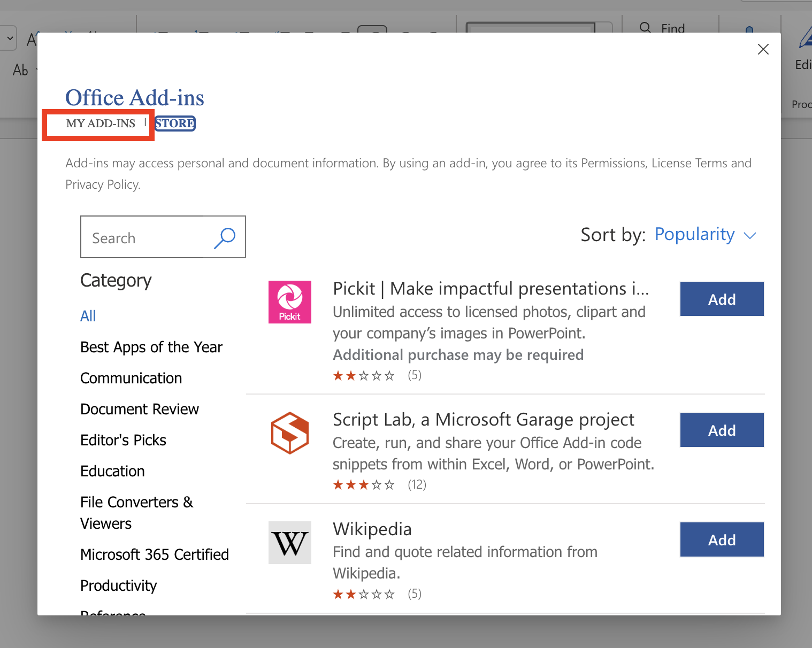Click the magnifier search icon

(x=225, y=238)
